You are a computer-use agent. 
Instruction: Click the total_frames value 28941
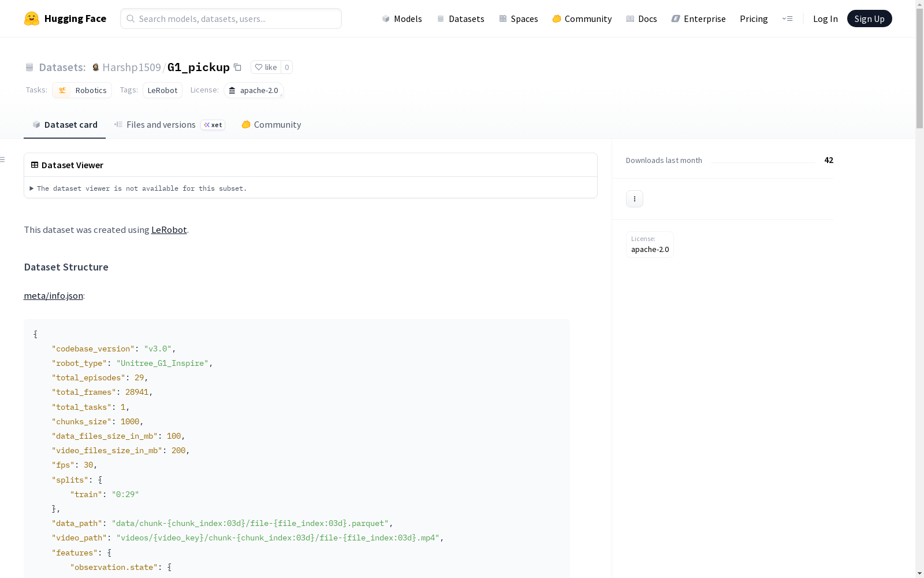(137, 392)
